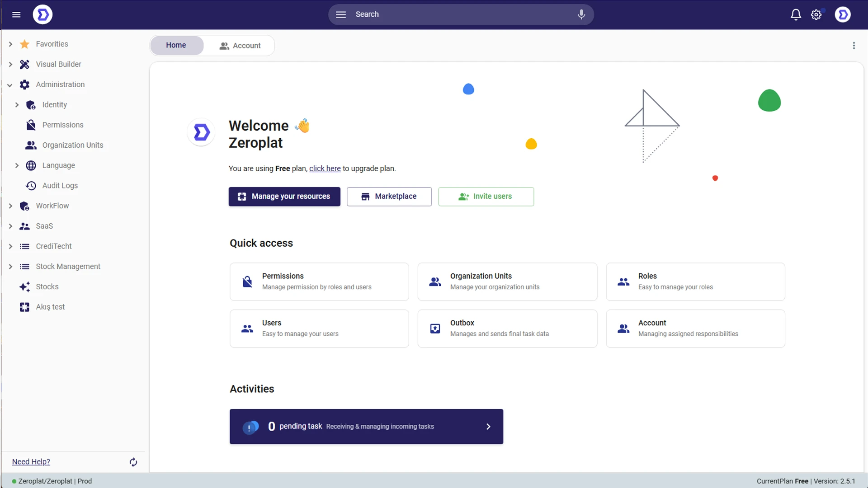
Task: Focus the Search input field
Action: tap(461, 14)
